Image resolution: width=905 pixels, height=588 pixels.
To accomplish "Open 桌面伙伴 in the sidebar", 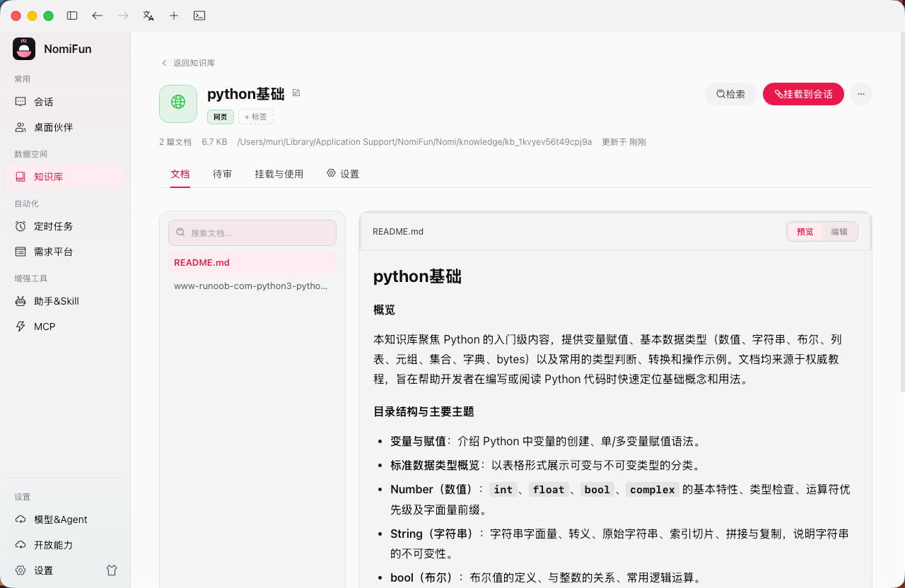I will 65,127.
